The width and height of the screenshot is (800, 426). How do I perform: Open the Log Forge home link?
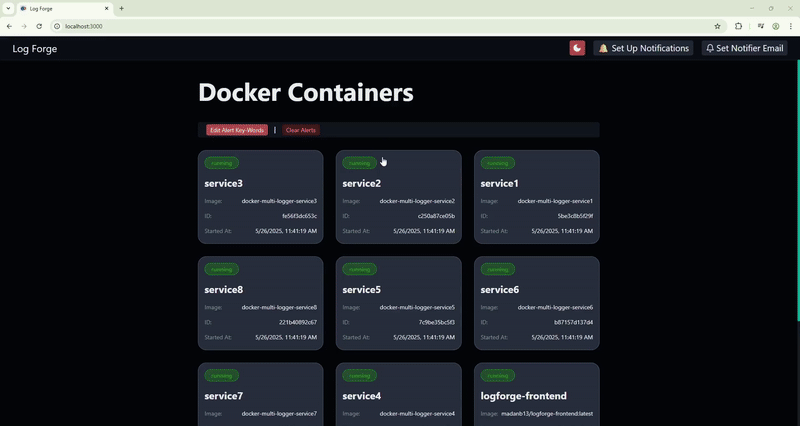coord(34,48)
